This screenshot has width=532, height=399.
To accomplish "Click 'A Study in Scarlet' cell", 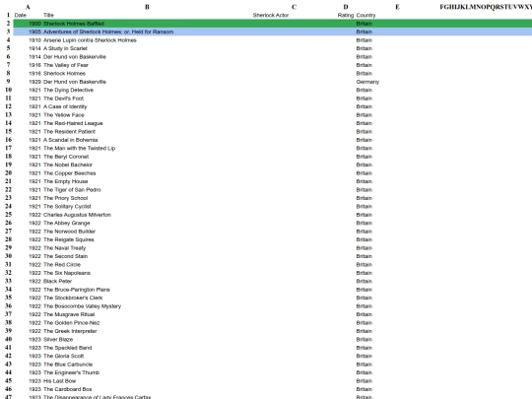I will point(65,48).
